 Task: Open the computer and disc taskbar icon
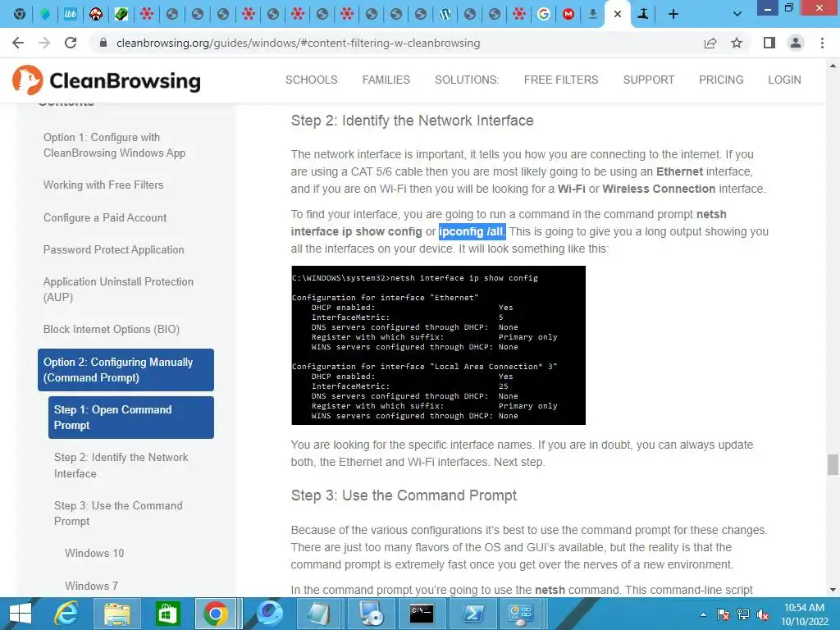pos(370,614)
